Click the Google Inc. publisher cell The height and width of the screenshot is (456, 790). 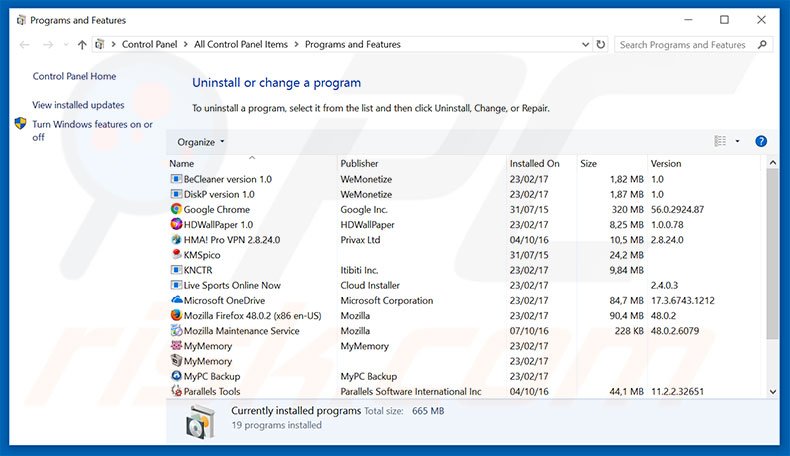pyautogui.click(x=364, y=210)
